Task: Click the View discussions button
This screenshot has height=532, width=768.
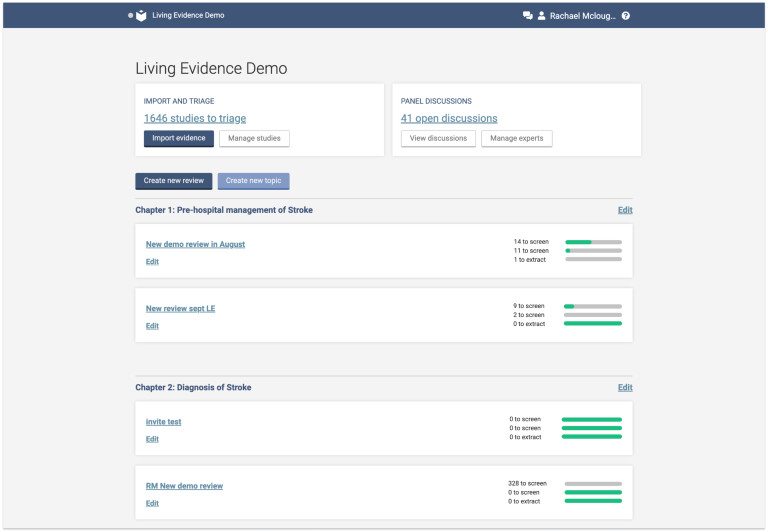Action: [438, 138]
